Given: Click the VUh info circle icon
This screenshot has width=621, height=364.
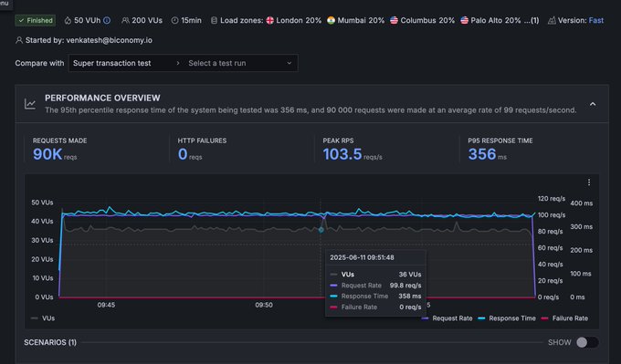Looking at the screenshot, I should pyautogui.click(x=107, y=20).
